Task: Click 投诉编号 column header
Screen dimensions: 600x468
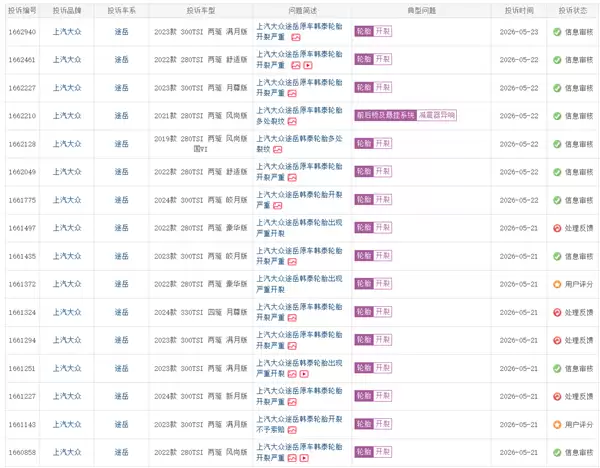Action: click(22, 11)
